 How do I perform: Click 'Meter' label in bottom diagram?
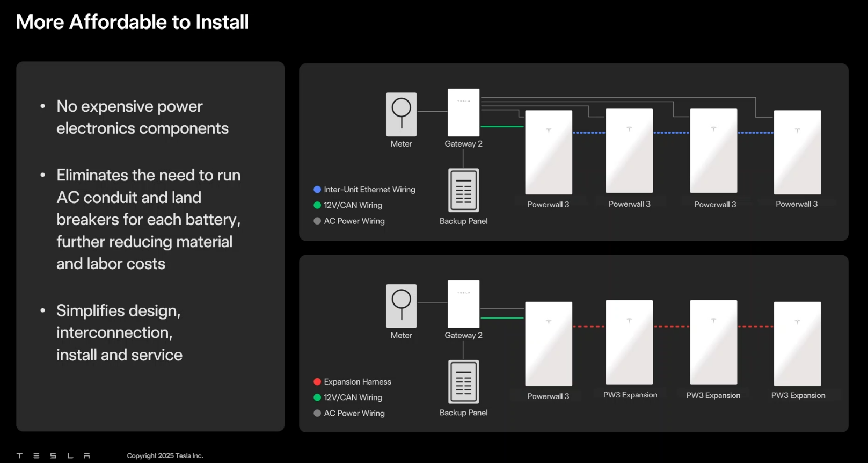pos(402,335)
